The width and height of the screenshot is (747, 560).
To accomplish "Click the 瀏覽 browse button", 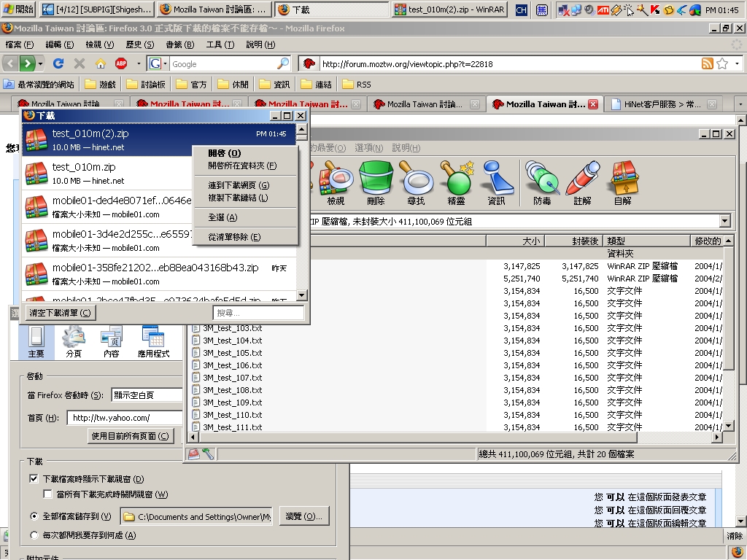I will pyautogui.click(x=303, y=516).
